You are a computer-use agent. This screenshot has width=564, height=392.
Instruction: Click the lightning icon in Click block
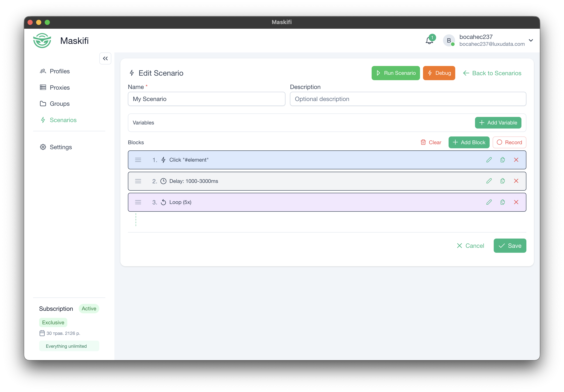(163, 160)
